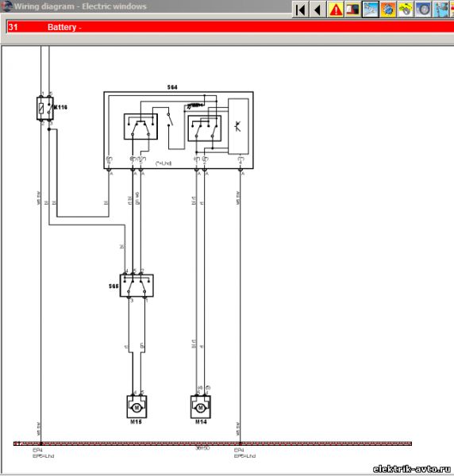The image size is (454, 476).
Task: Click the partially visible rightmost toolbar icon
Action: pos(452,10)
